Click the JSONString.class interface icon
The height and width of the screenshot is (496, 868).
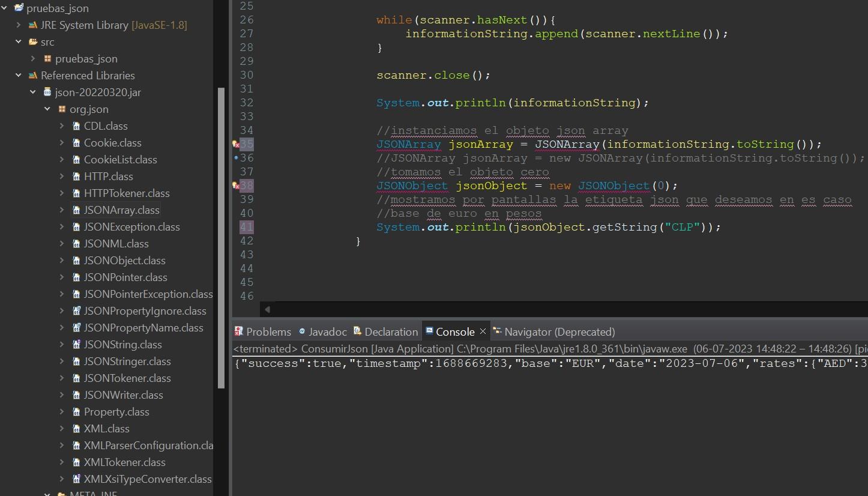(x=76, y=345)
